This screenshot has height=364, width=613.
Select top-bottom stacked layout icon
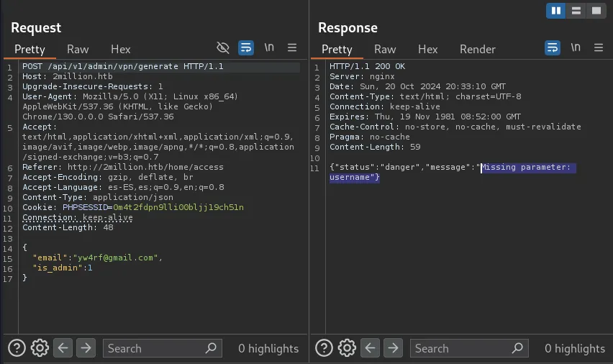point(576,10)
